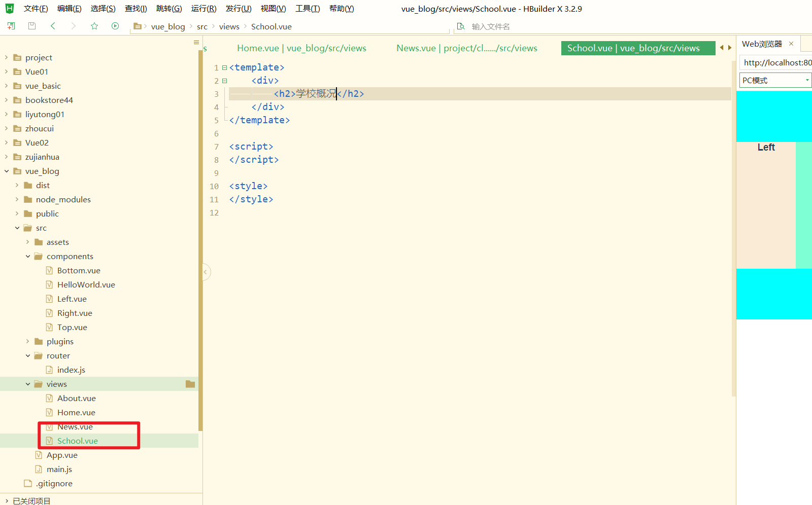
Task: Expand the vue_basic project
Action: click(7, 86)
